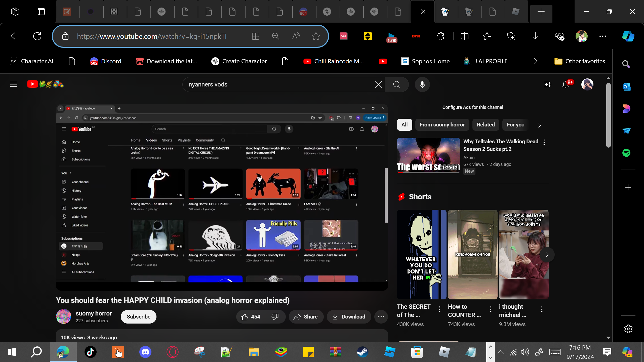
Task: Subscribe to suomy horror channel
Action: tap(138, 317)
